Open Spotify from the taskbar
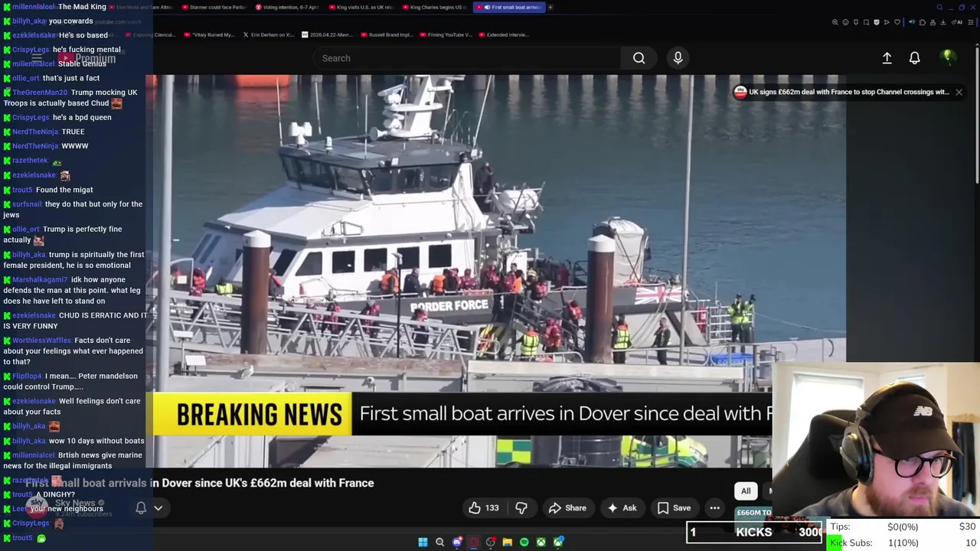The image size is (980, 551). point(524,542)
